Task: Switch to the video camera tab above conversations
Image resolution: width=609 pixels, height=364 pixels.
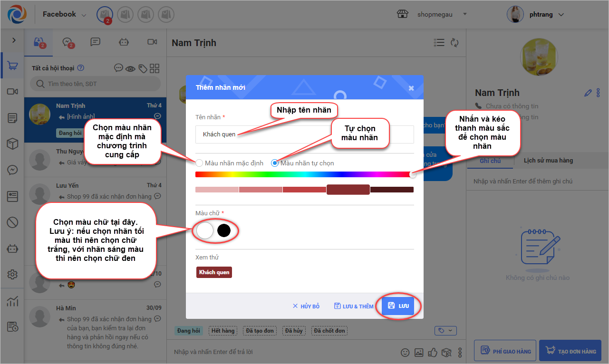Action: (x=152, y=42)
